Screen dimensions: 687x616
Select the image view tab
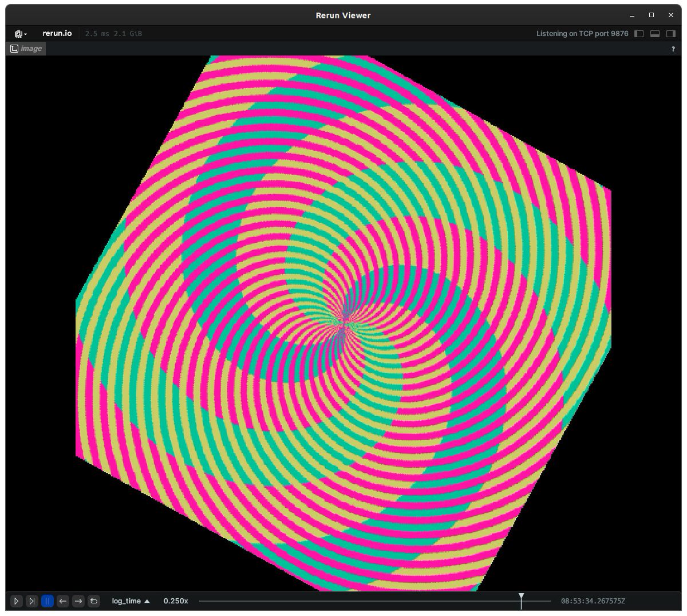[26, 49]
